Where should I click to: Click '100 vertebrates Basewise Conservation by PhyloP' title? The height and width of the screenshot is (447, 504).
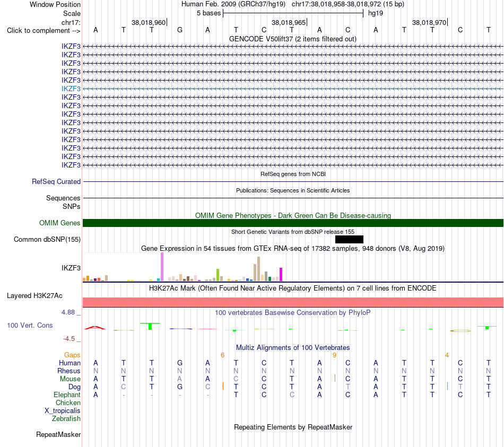(x=293, y=312)
